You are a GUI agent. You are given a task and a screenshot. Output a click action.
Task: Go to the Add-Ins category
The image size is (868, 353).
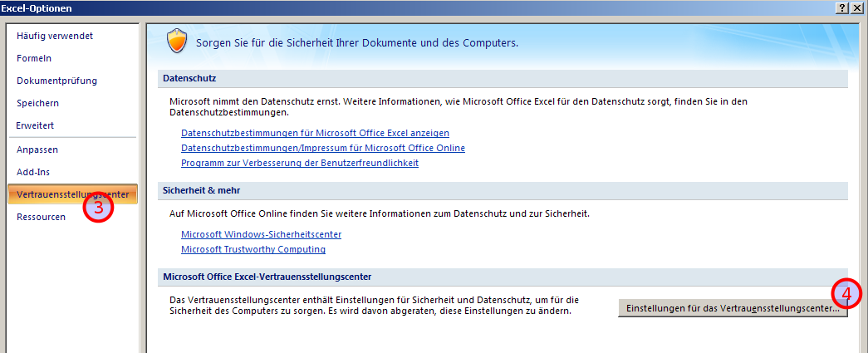click(33, 172)
